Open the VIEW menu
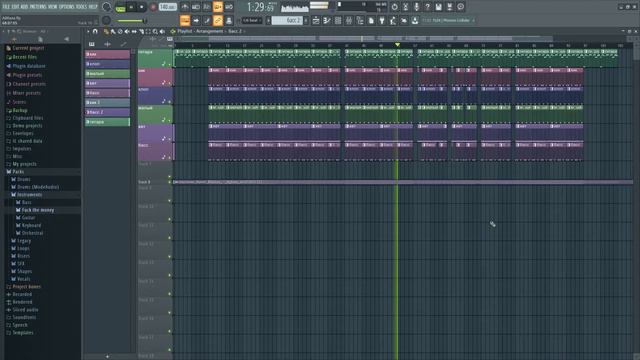 point(53,7)
